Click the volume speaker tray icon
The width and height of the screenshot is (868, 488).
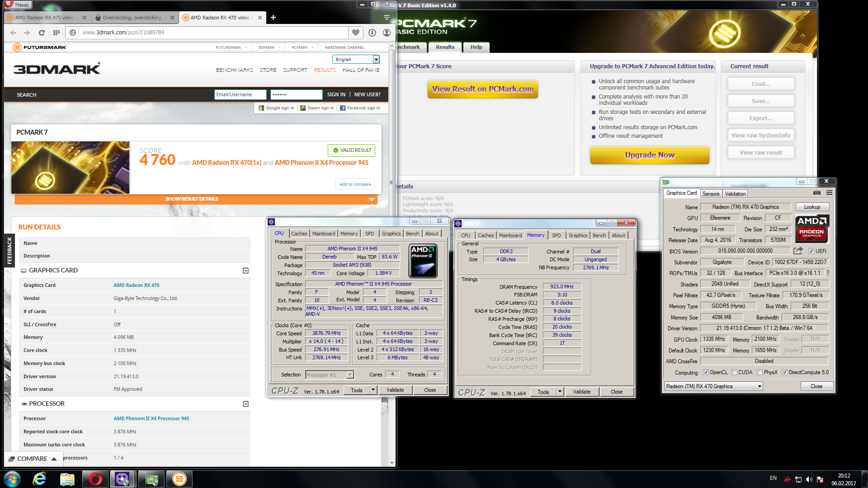tap(809, 479)
